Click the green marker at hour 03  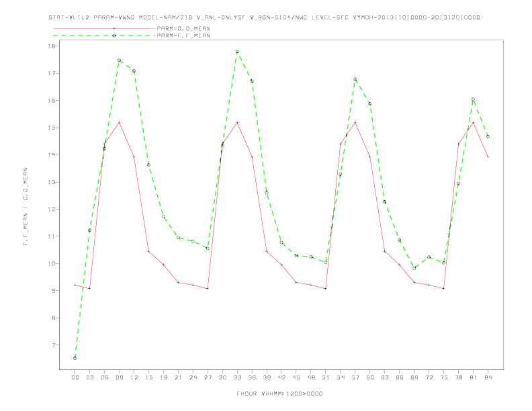point(89,230)
